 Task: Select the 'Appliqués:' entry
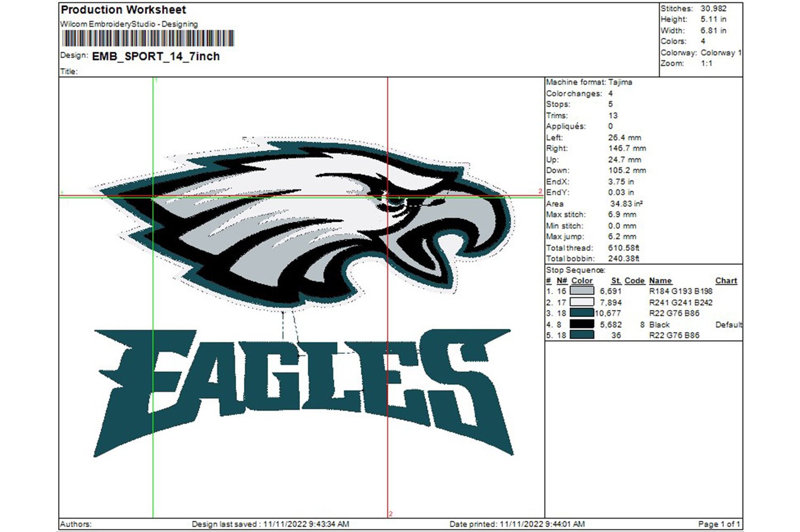pyautogui.click(x=579, y=126)
